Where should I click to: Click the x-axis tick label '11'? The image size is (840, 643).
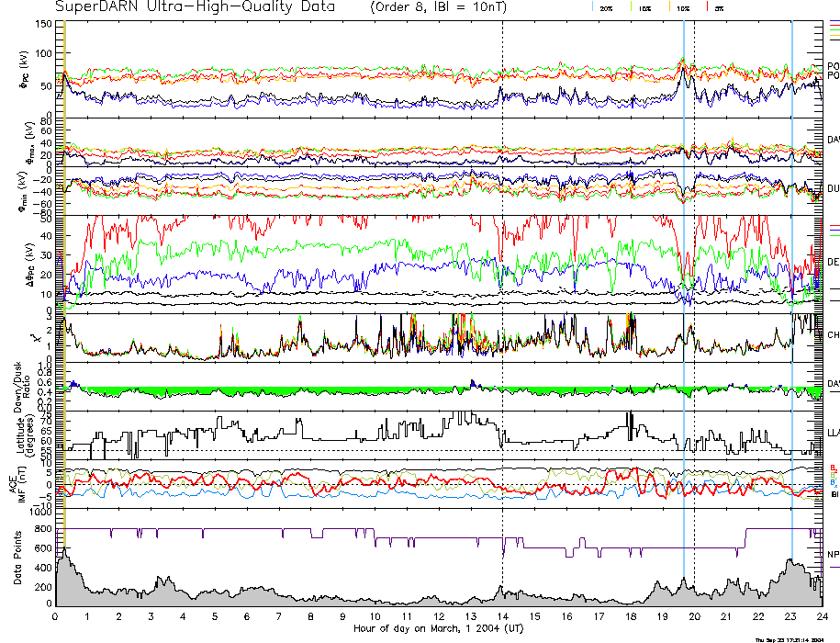(x=407, y=616)
